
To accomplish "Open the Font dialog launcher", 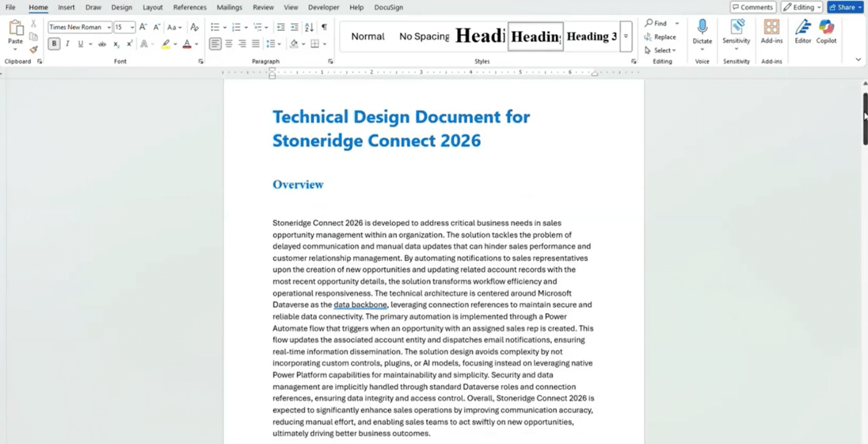I will pyautogui.click(x=200, y=61).
